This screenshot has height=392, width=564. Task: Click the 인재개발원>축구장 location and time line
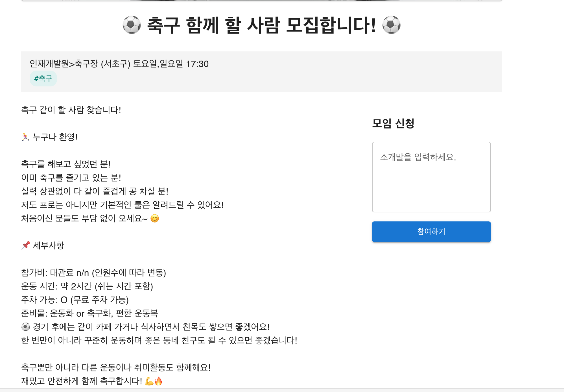click(x=119, y=64)
